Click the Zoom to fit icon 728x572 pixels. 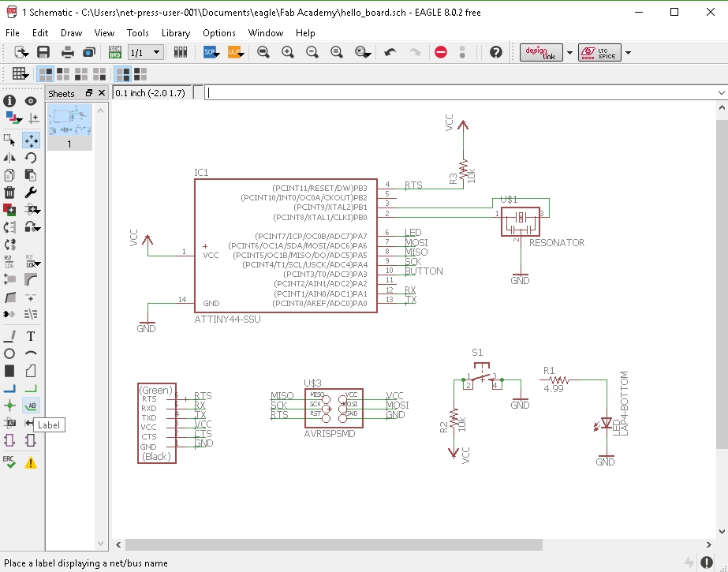(263, 52)
